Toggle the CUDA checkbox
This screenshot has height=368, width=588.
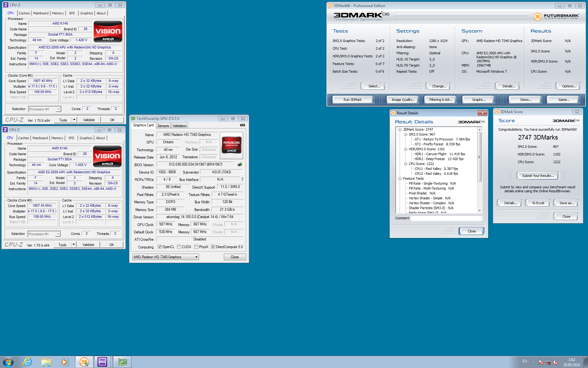pos(179,247)
